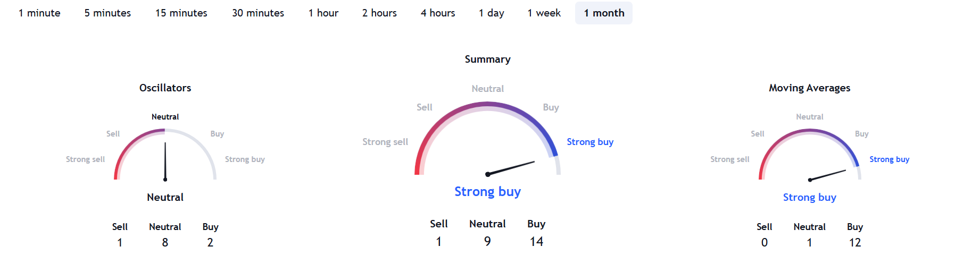Choose the 15 minutes timeframe tab
Viewport: 980px width, 272px height.
pos(181,13)
